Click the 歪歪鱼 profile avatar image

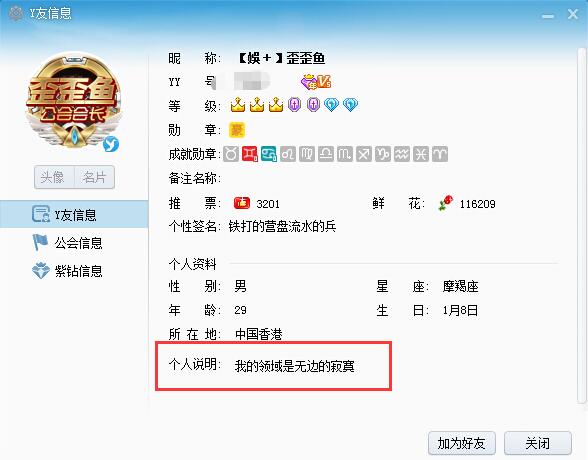(74, 102)
